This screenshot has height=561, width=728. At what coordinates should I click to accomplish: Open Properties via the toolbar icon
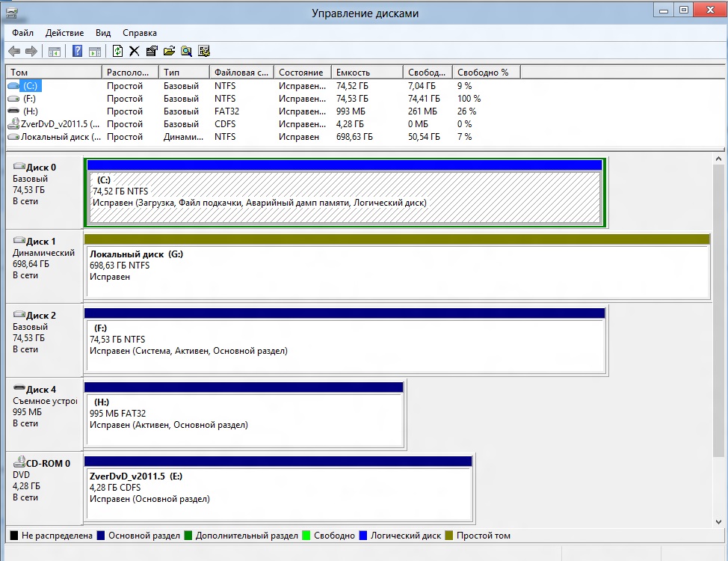[x=152, y=51]
